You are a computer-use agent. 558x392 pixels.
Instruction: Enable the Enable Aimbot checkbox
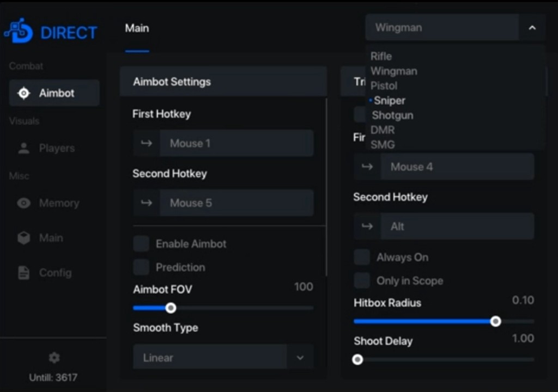[x=141, y=244]
